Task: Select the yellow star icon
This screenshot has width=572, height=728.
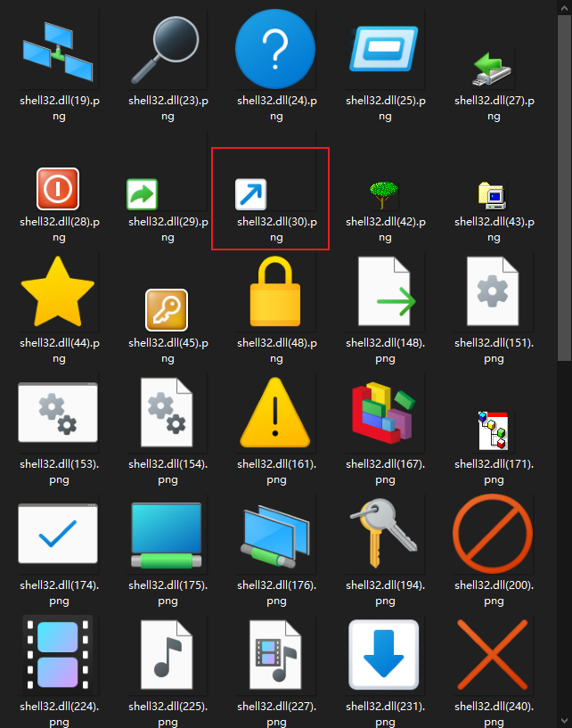Action: pos(58,291)
